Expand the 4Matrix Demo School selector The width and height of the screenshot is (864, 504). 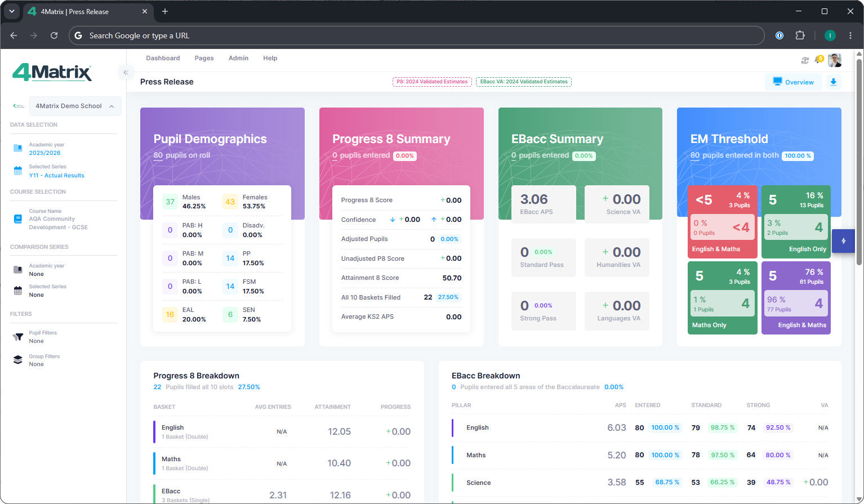pyautogui.click(x=75, y=106)
